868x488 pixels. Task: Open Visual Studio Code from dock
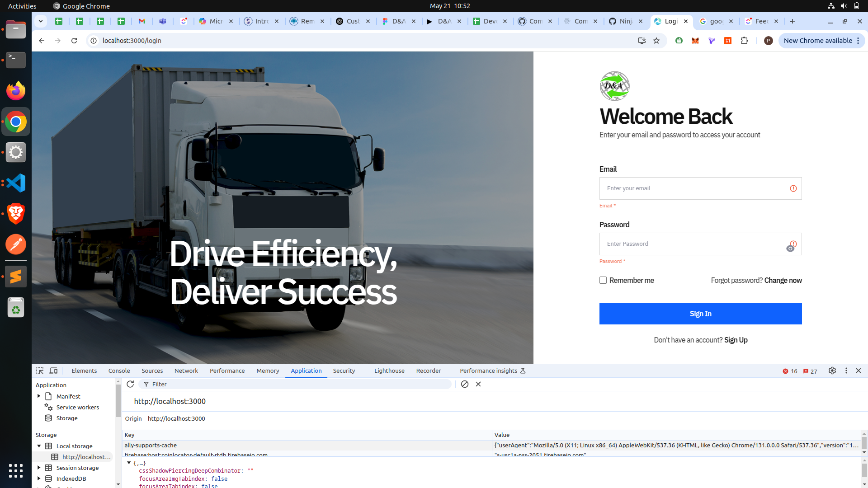[x=16, y=183]
